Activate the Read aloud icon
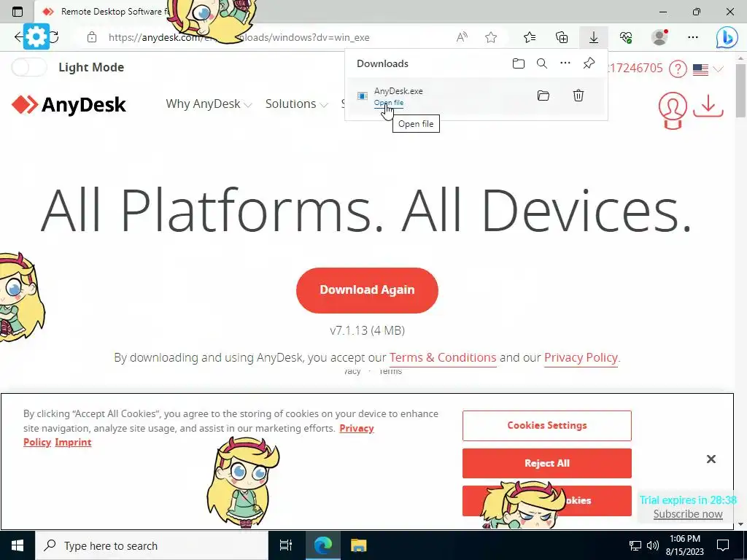Viewport: 747px width, 560px height. [x=462, y=38]
